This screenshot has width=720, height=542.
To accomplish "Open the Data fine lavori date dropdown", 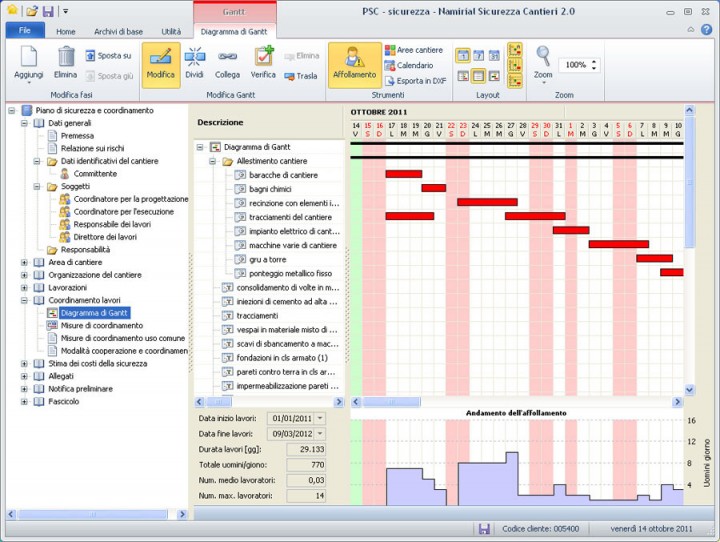I will pyautogui.click(x=319, y=434).
